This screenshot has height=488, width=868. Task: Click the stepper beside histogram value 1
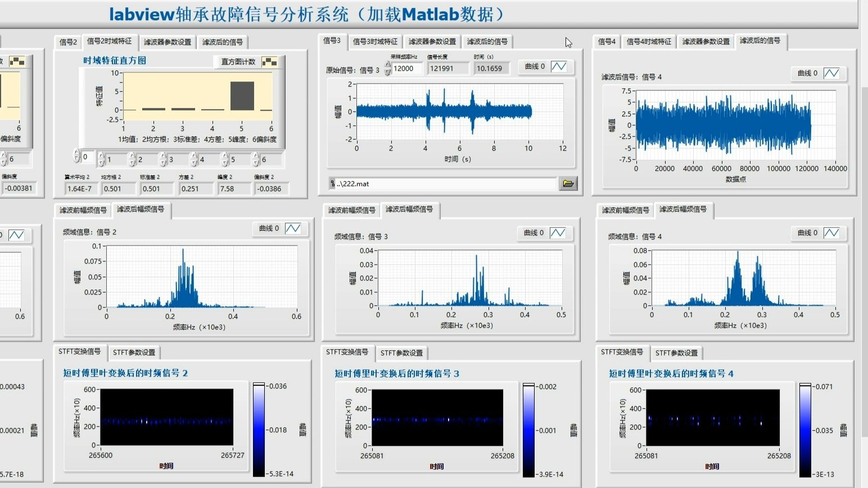(101, 159)
